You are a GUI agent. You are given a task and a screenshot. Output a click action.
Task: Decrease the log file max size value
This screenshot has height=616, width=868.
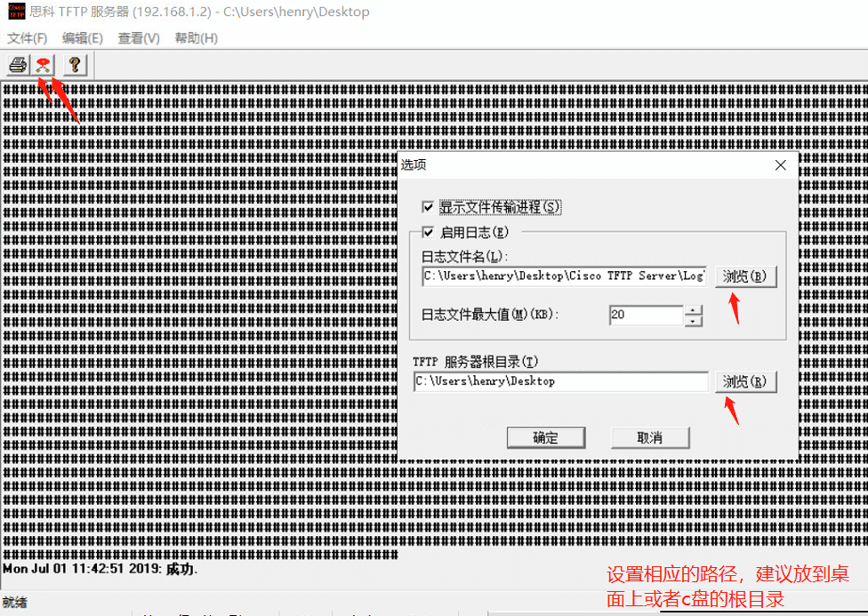point(694,321)
